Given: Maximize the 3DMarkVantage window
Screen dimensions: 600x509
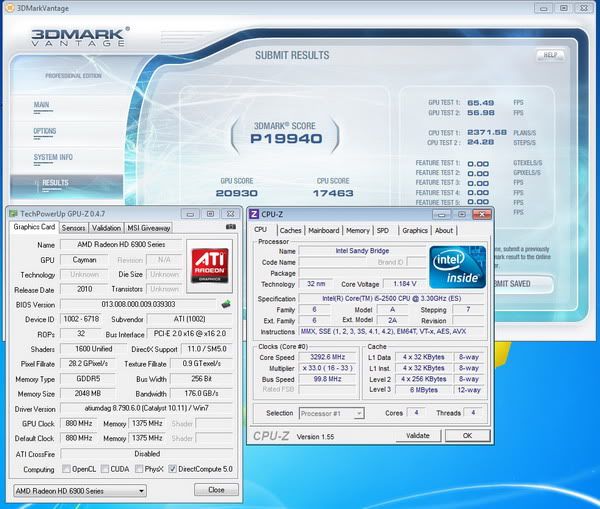Looking at the screenshot, I should tap(564, 8).
